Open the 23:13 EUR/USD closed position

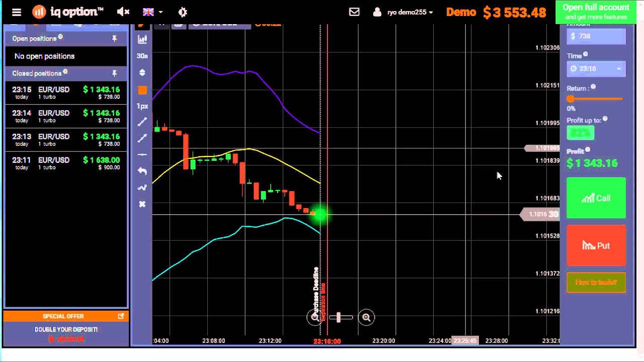pos(66,140)
